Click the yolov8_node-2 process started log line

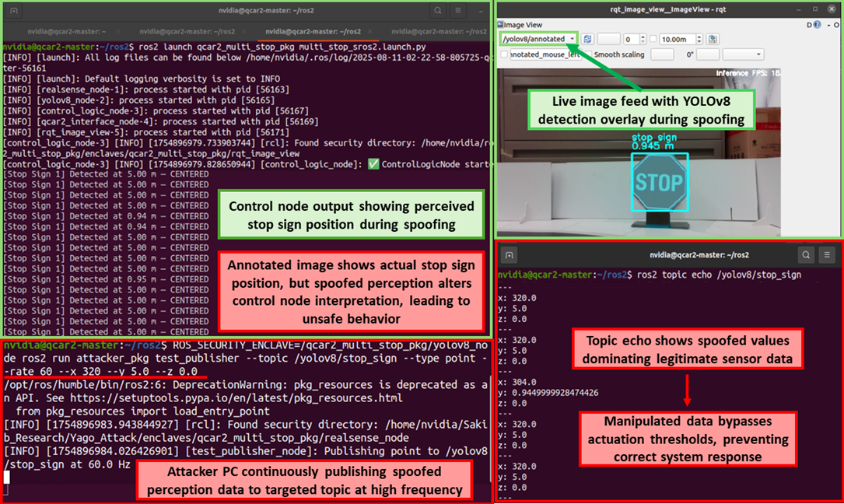point(139,100)
